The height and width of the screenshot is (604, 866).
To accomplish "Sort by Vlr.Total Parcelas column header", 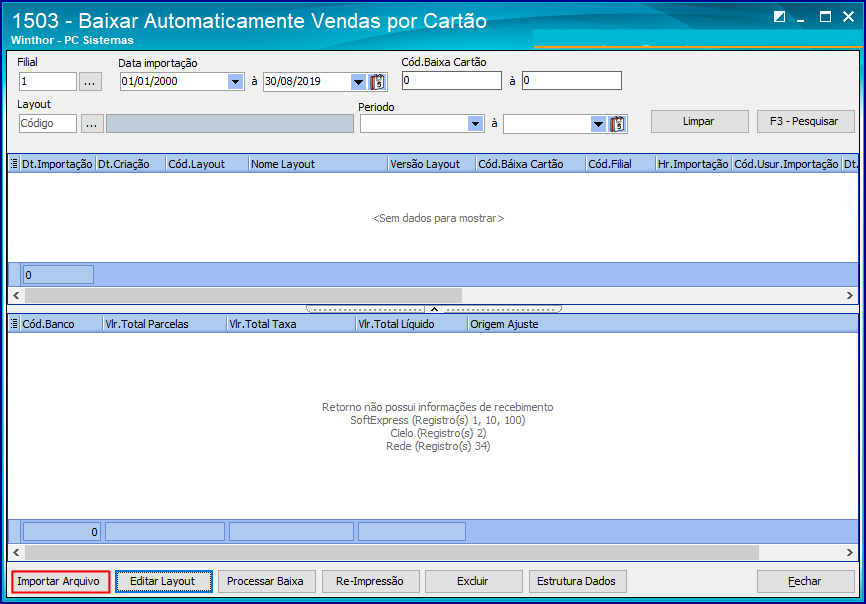I will [x=165, y=324].
